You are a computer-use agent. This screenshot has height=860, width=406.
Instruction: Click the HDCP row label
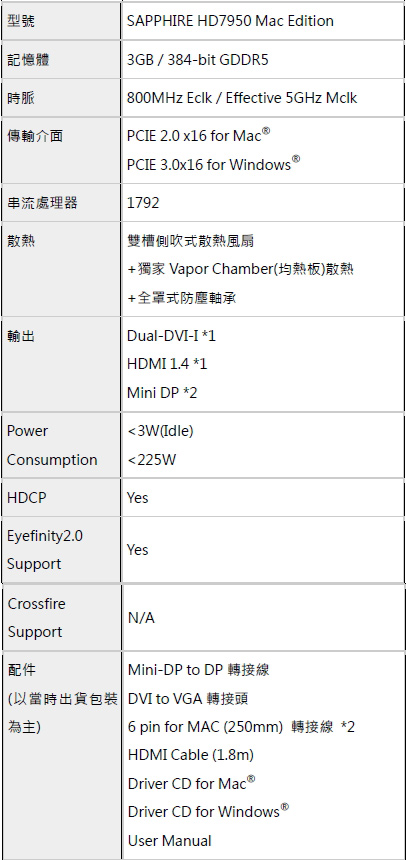click(26, 497)
